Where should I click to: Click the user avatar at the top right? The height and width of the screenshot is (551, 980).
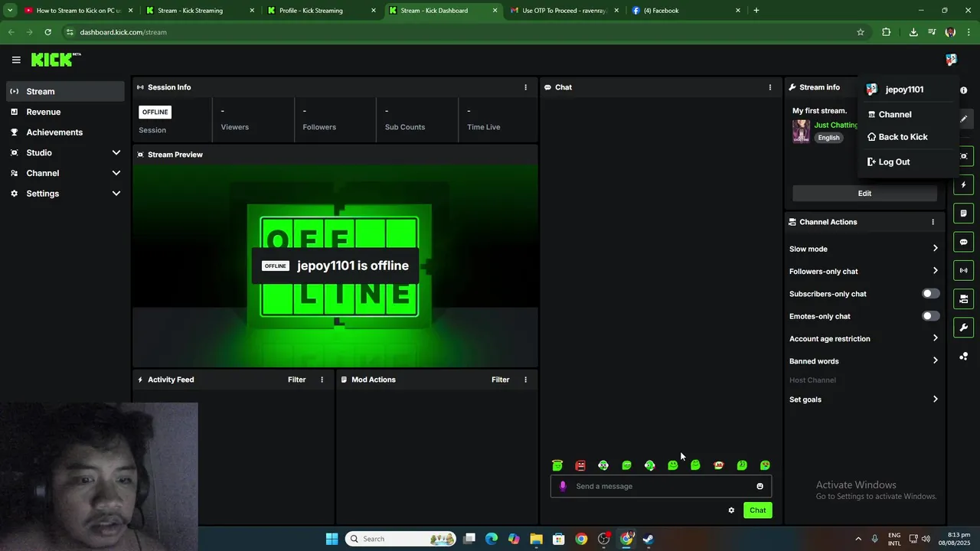click(x=951, y=60)
